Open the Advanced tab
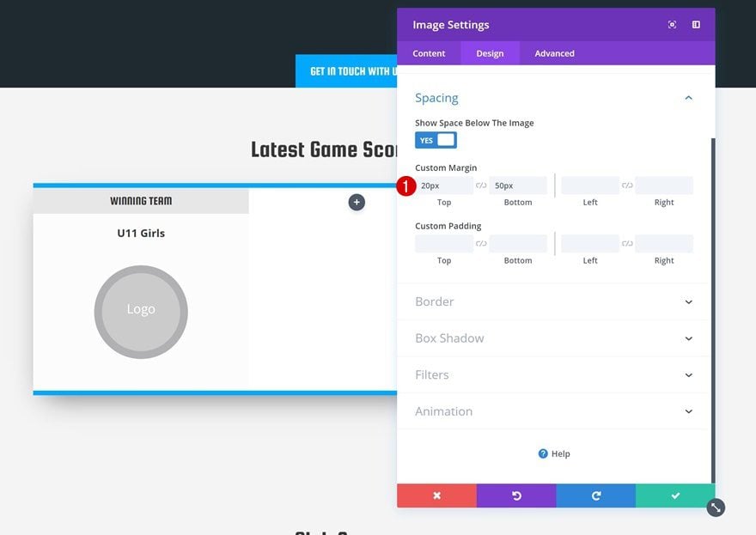Viewport: 756px width, 535px height. [x=554, y=53]
